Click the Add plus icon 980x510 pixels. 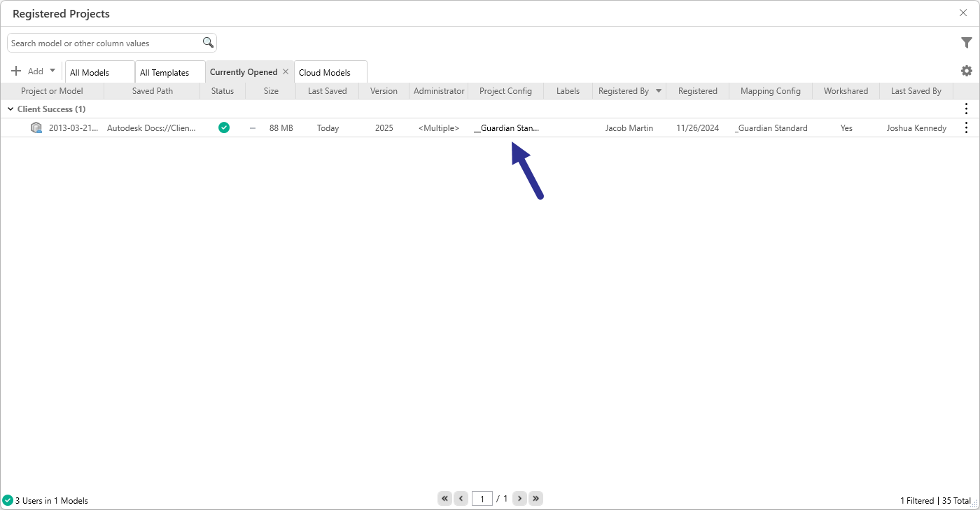16,71
